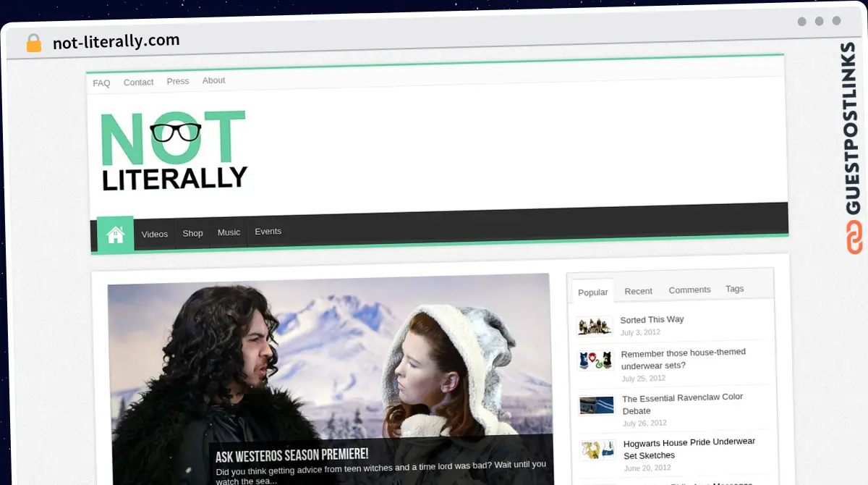Image resolution: width=868 pixels, height=485 pixels.
Task: Select Contact from the top menu
Action: click(x=138, y=82)
